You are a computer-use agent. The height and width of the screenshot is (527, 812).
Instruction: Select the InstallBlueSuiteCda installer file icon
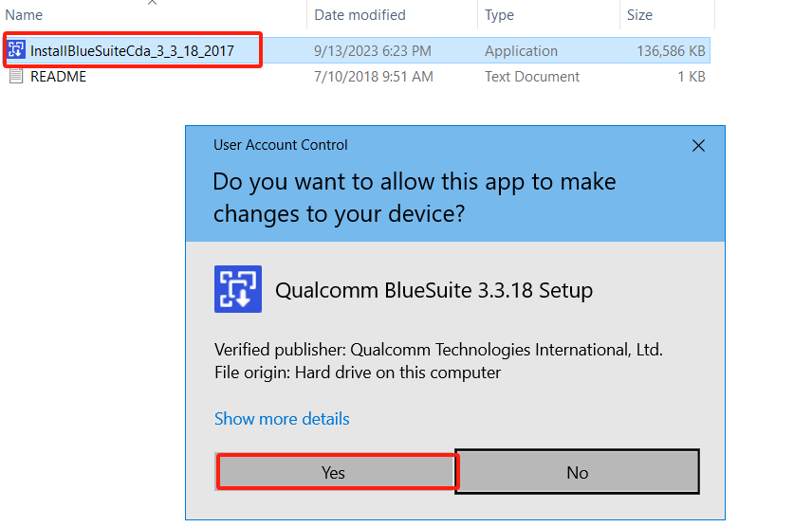(16, 51)
